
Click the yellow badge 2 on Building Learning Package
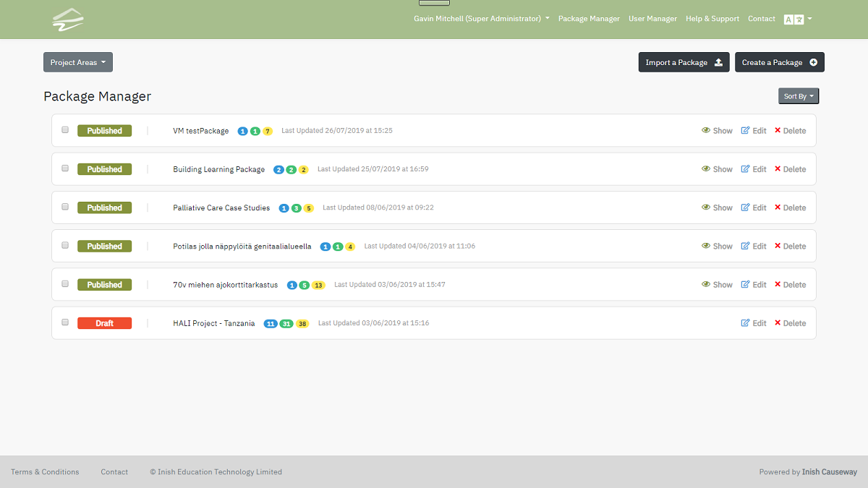(x=304, y=169)
